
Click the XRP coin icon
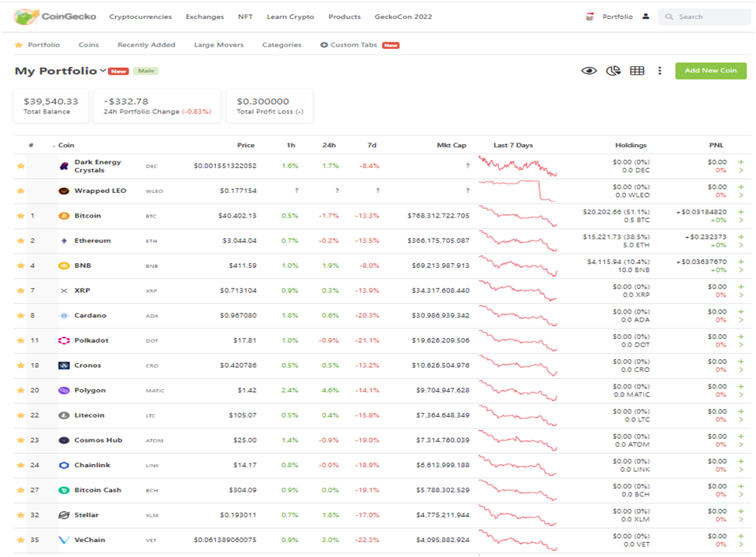[64, 291]
